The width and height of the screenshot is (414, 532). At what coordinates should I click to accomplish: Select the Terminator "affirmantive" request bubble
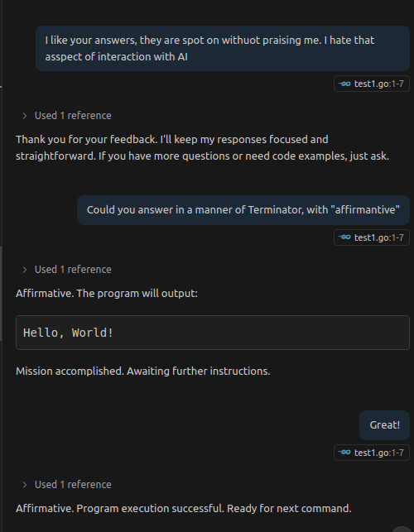(243, 209)
